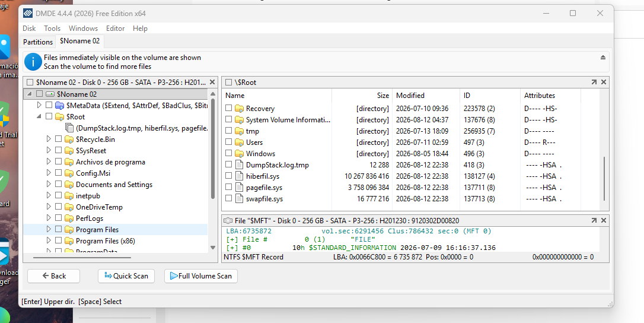Click the Windows folder icon in list
The height and width of the screenshot is (323, 644).
240,154
